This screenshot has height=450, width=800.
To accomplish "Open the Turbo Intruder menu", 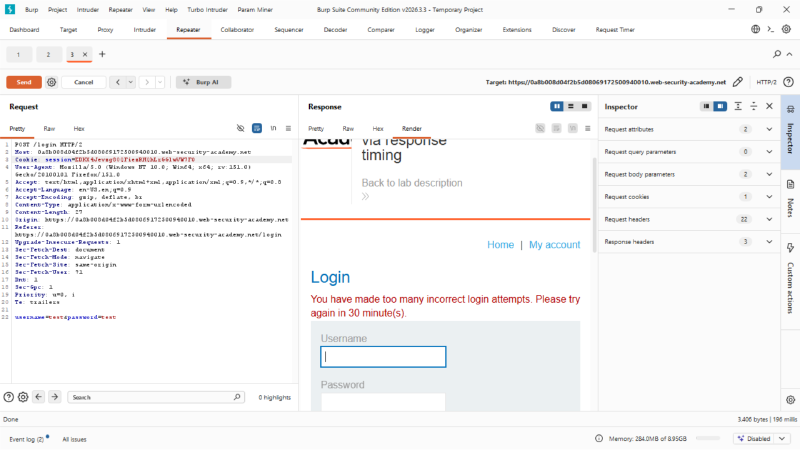I will point(207,10).
